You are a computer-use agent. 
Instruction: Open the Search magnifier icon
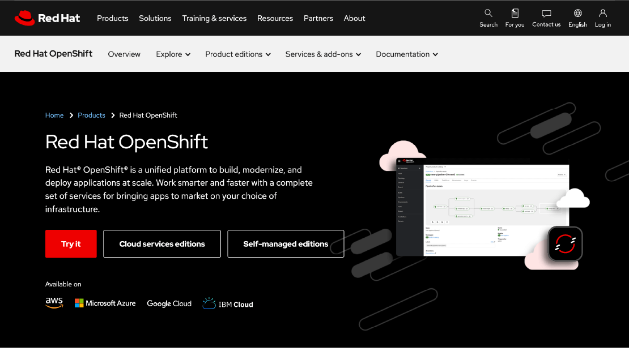pyautogui.click(x=488, y=13)
